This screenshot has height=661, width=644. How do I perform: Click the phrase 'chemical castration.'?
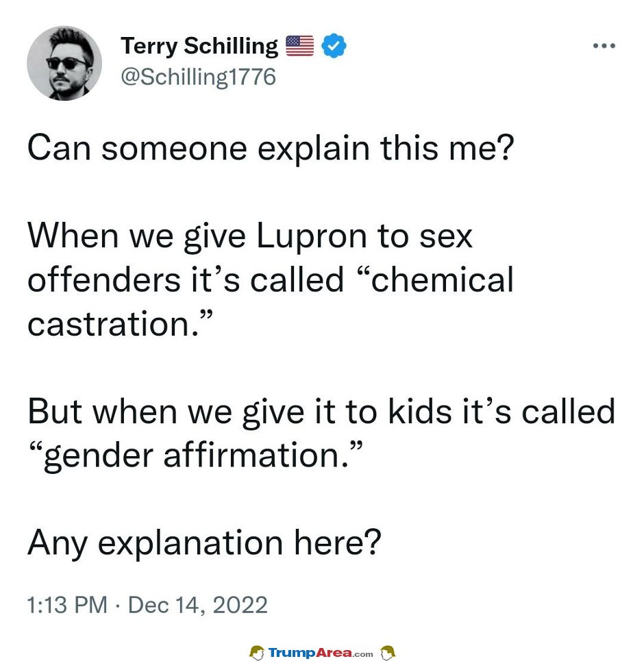271,302
